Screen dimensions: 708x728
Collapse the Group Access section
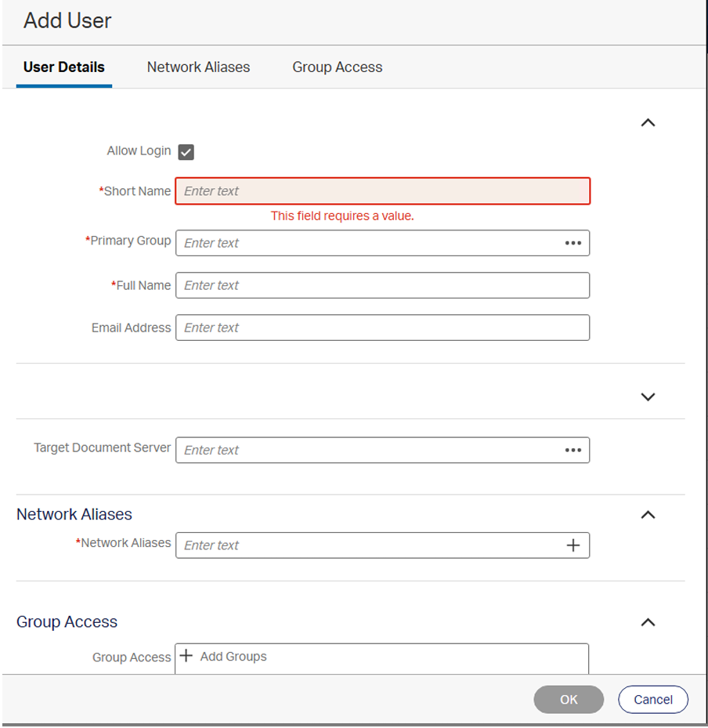648,622
